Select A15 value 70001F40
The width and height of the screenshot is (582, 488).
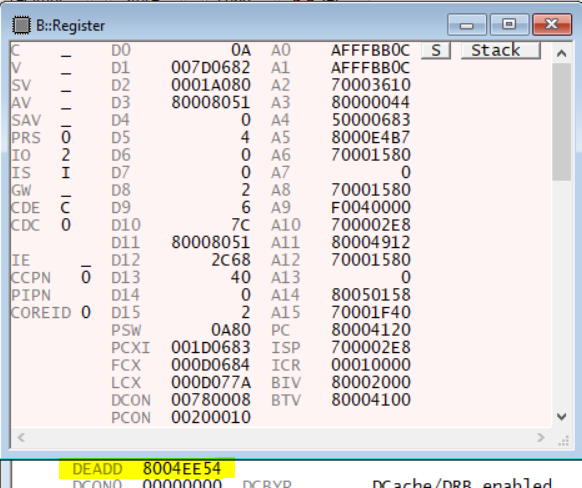[x=371, y=312]
